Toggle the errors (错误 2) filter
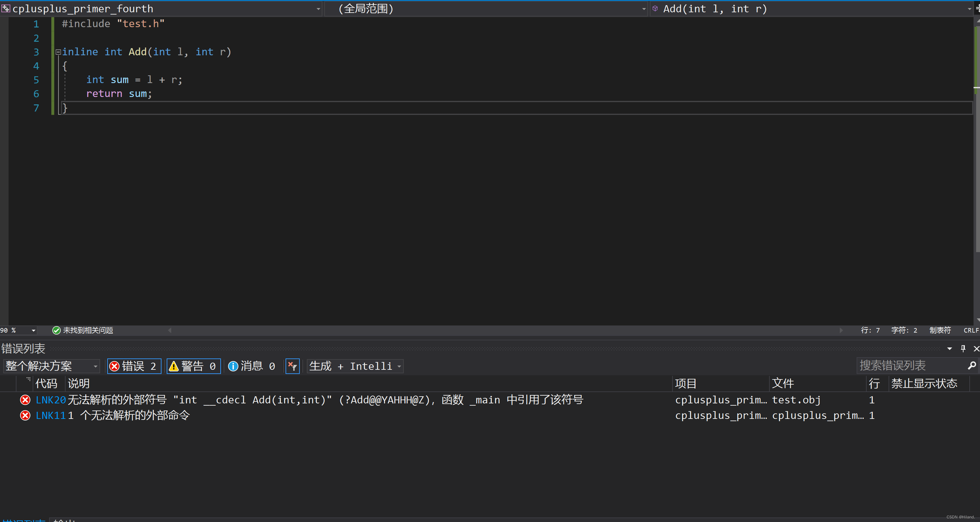Image resolution: width=980 pixels, height=522 pixels. click(134, 366)
